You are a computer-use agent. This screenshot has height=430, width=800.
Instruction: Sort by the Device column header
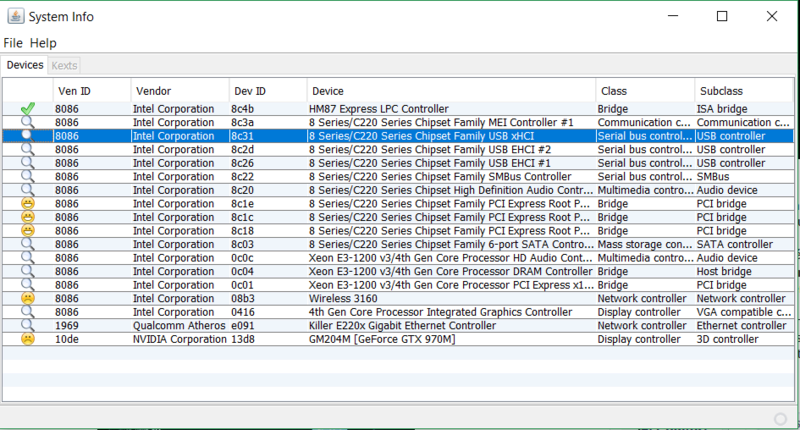pos(451,91)
